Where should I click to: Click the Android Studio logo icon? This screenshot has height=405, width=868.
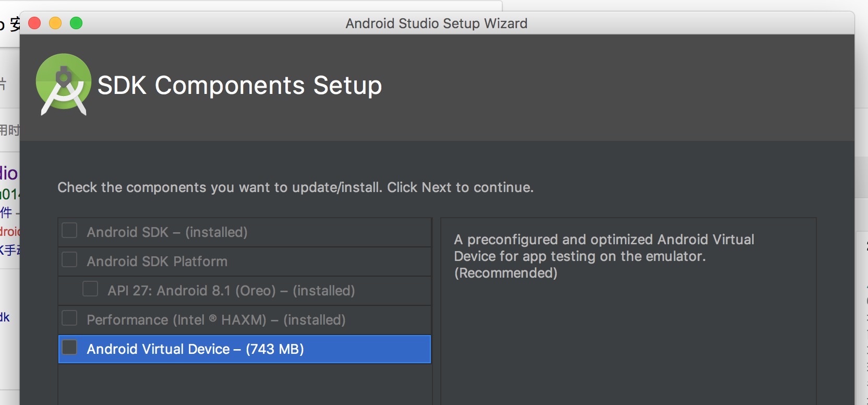63,84
